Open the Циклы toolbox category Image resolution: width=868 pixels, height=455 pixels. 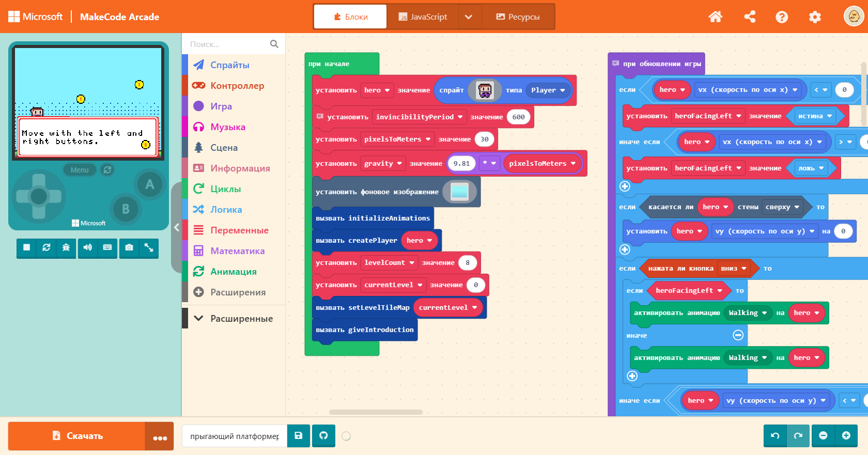(234, 189)
